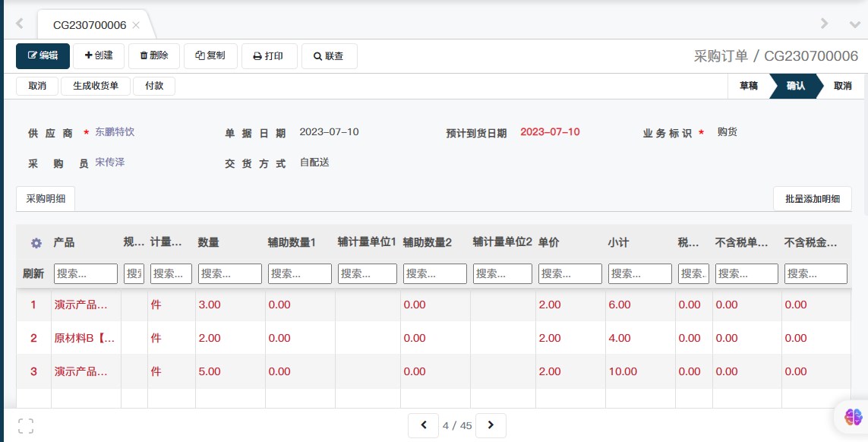This screenshot has height=442, width=868.
Task: Expand the tab list dropdown chevron
Action: (x=854, y=24)
